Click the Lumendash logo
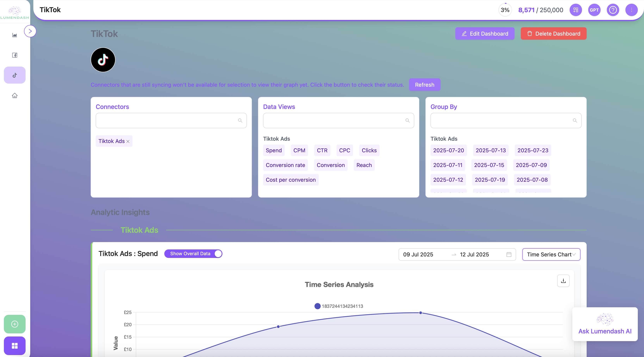644x357 pixels. [x=15, y=13]
